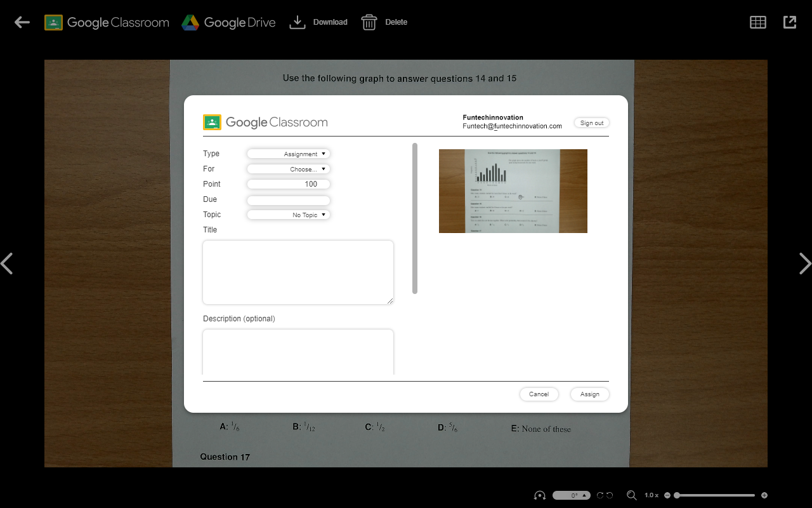Open the For class dropdown

pos(289,169)
